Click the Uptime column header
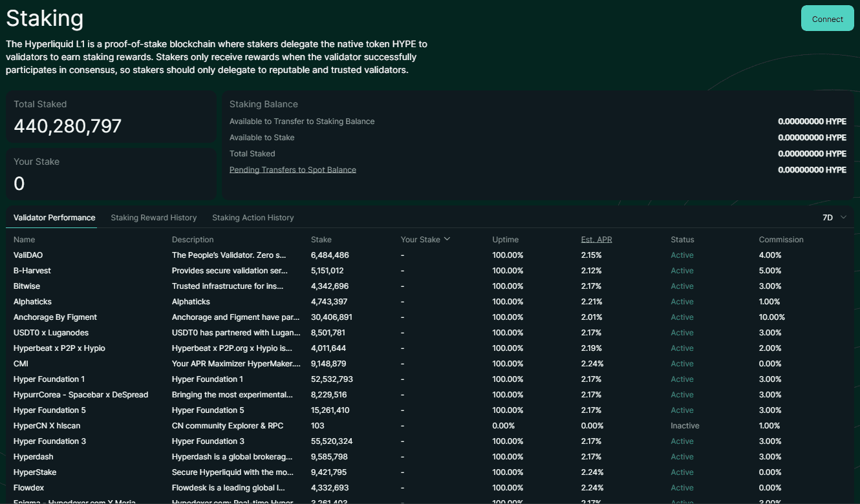Screen dimensions: 860x504 [505, 240]
